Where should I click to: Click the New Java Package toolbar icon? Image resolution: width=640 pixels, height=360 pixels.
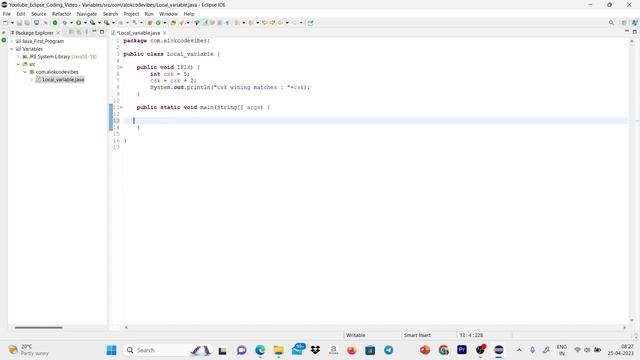pos(150,23)
